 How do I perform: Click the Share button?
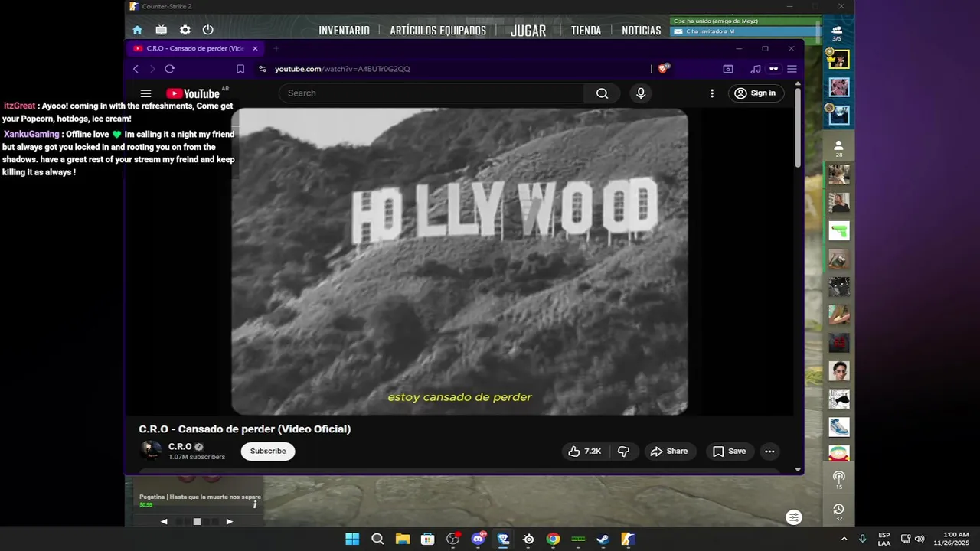670,452
